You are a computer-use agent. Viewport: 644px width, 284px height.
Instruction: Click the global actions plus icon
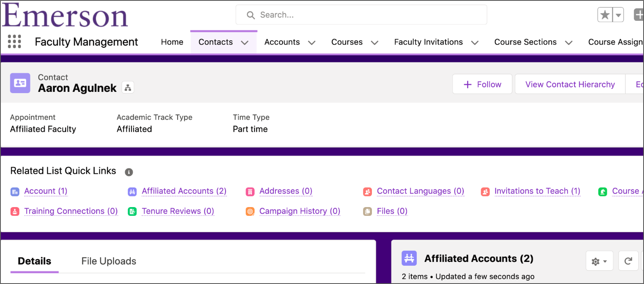[x=639, y=15]
